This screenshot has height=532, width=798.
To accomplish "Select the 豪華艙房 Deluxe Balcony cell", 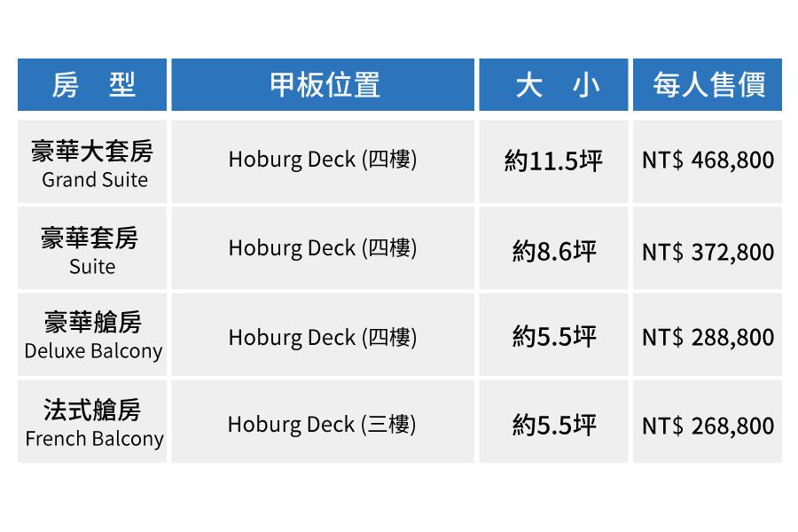I will point(92,335).
